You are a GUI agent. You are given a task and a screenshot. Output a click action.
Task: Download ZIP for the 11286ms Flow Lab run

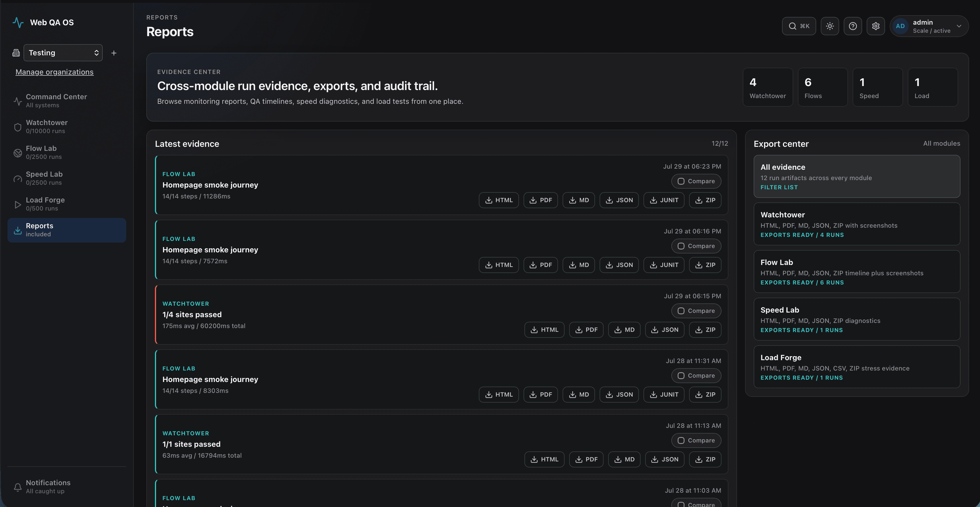click(705, 200)
